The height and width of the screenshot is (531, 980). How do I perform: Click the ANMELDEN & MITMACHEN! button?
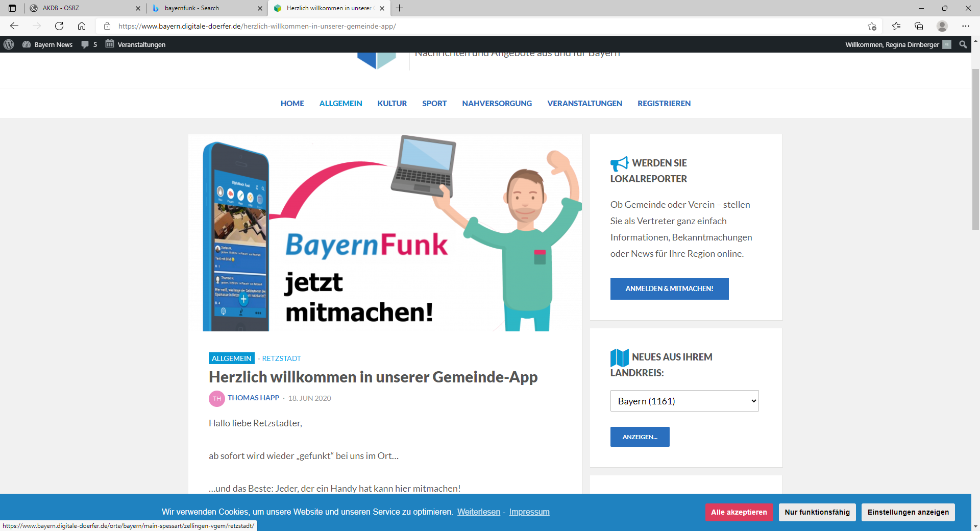click(669, 288)
